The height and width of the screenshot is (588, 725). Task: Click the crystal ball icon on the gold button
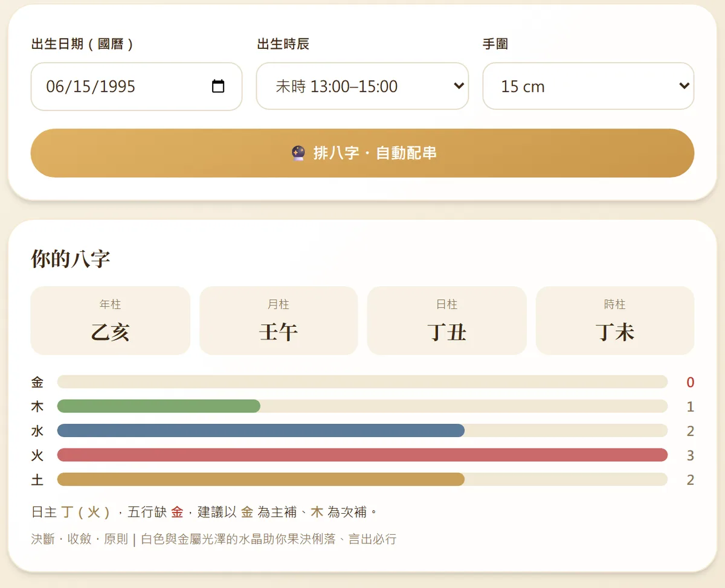[x=298, y=153]
